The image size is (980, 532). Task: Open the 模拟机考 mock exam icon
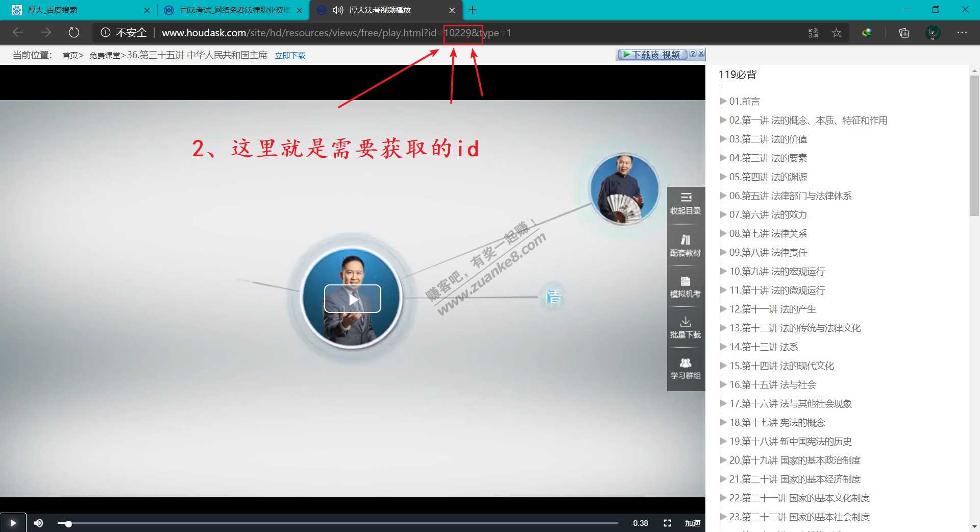(x=685, y=286)
